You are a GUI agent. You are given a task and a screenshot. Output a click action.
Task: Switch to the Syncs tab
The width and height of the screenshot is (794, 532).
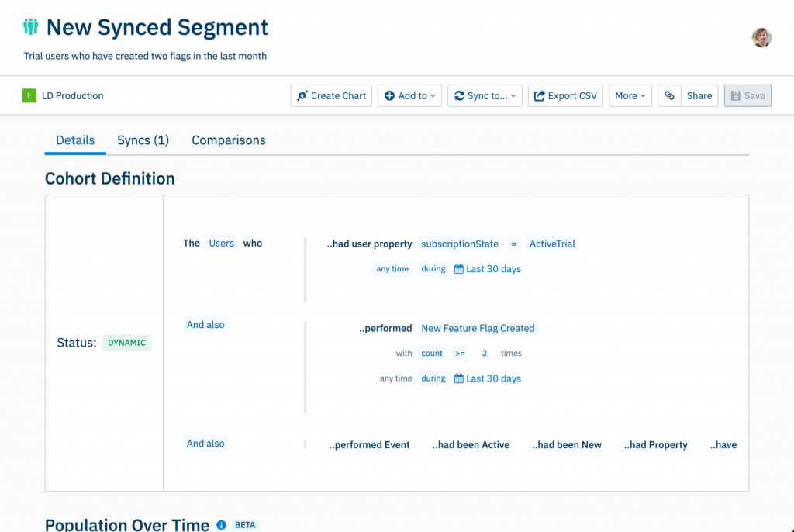click(x=143, y=140)
